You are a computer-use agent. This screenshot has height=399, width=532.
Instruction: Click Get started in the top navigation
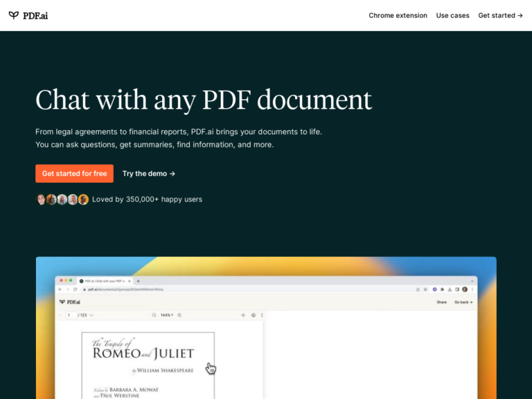coord(500,16)
